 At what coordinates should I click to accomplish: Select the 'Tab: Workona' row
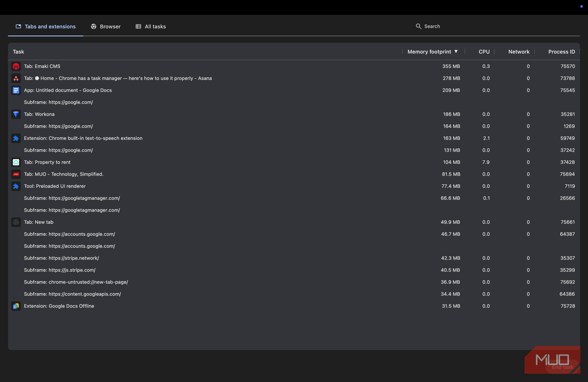(x=294, y=114)
